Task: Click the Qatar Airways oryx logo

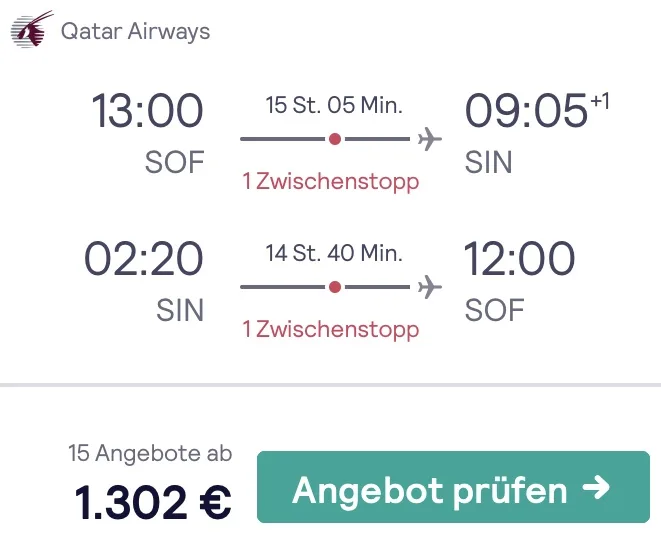Action: pos(32,30)
